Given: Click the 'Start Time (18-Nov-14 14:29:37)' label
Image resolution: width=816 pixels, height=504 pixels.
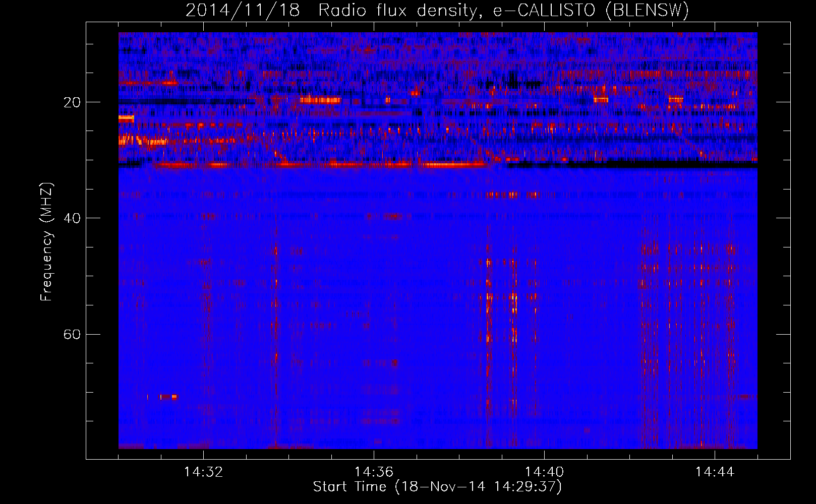Looking at the screenshot, I should (x=437, y=487).
